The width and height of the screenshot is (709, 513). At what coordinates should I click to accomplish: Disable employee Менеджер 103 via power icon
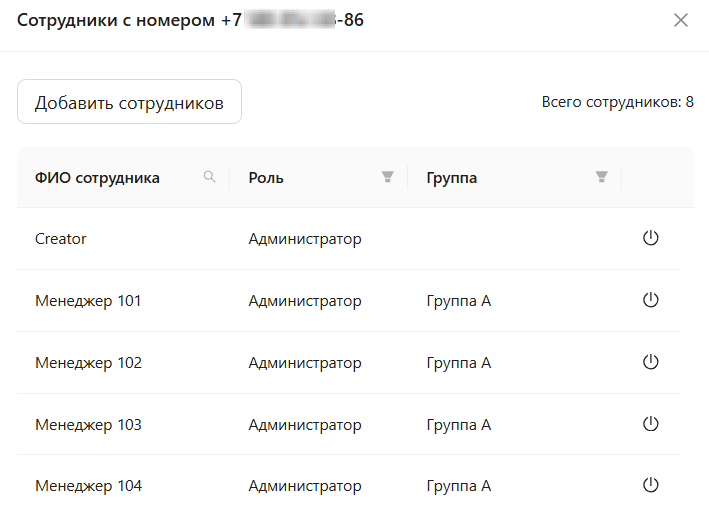click(x=650, y=424)
